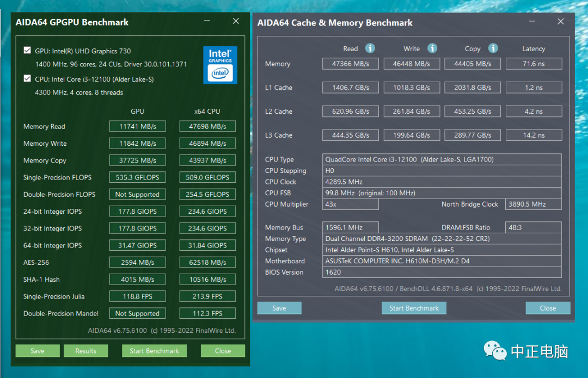Click GPU Single-Precision FLOPS 535.3 GFLOPS

pos(138,177)
